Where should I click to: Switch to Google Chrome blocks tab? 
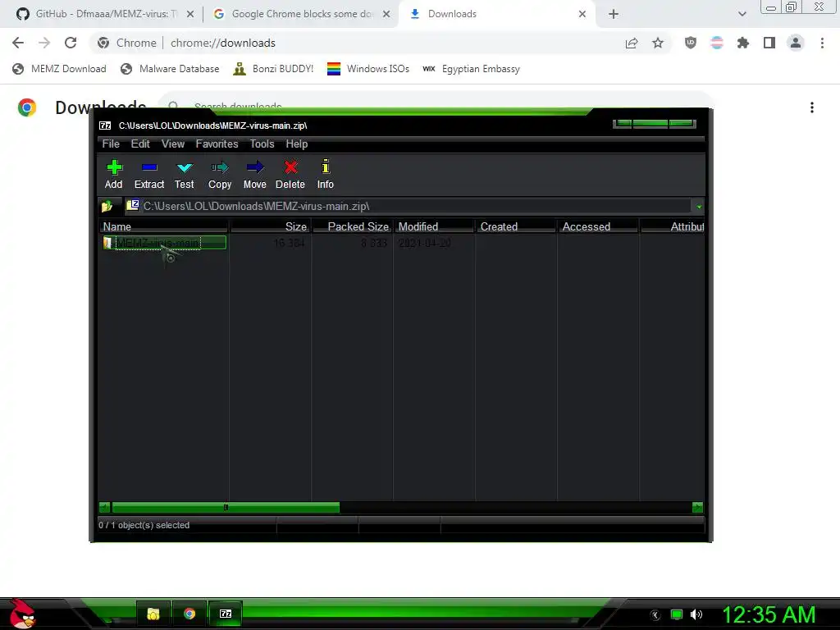(x=302, y=14)
